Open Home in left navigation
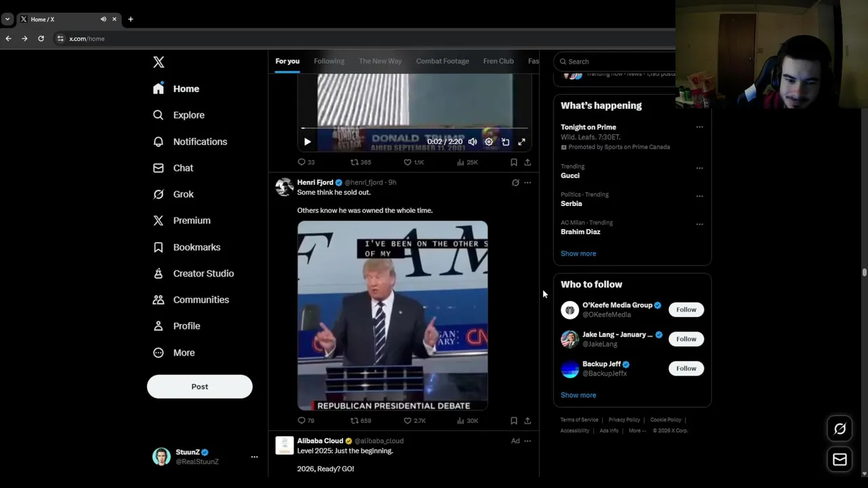 click(x=176, y=89)
